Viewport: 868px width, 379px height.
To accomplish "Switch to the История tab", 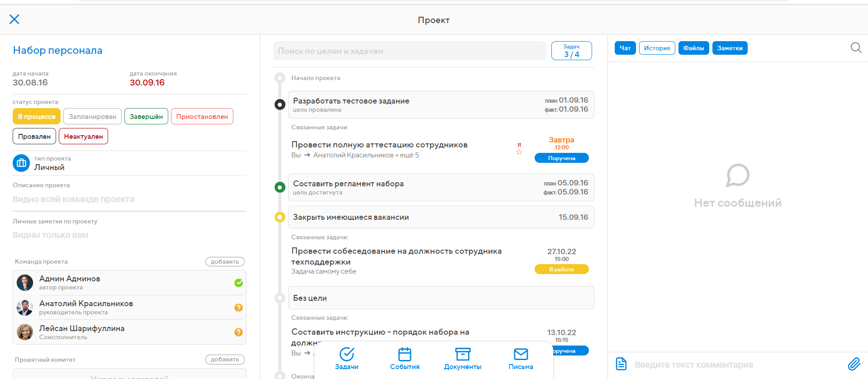I will coord(657,48).
